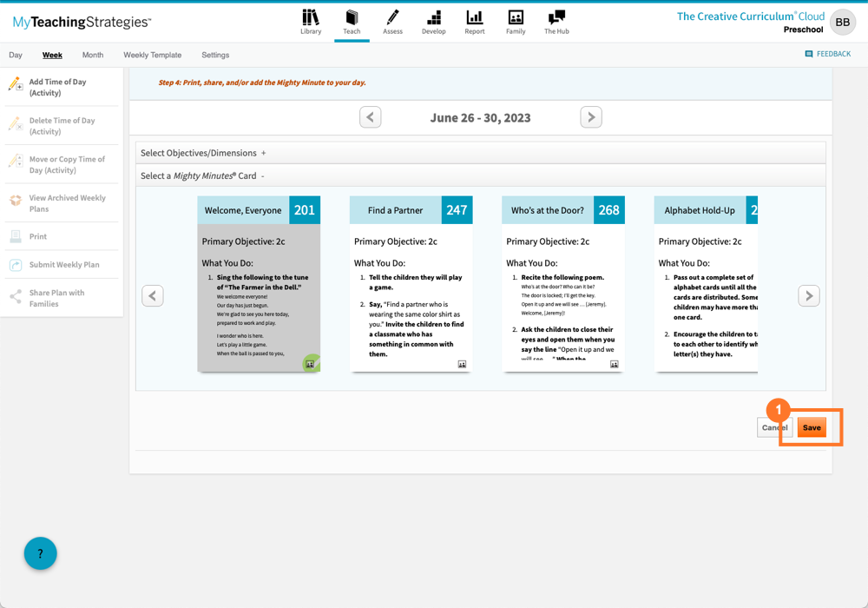Switch to the Day view
This screenshot has height=608, width=868.
pyautogui.click(x=15, y=54)
